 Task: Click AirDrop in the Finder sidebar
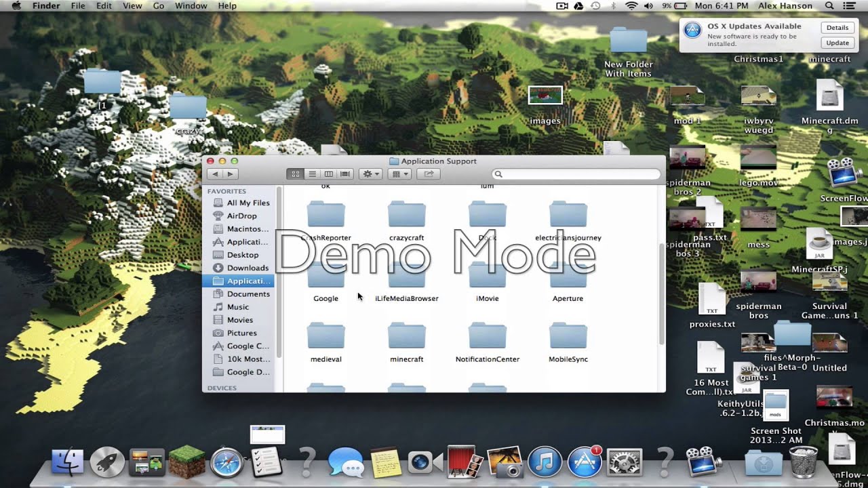point(241,216)
